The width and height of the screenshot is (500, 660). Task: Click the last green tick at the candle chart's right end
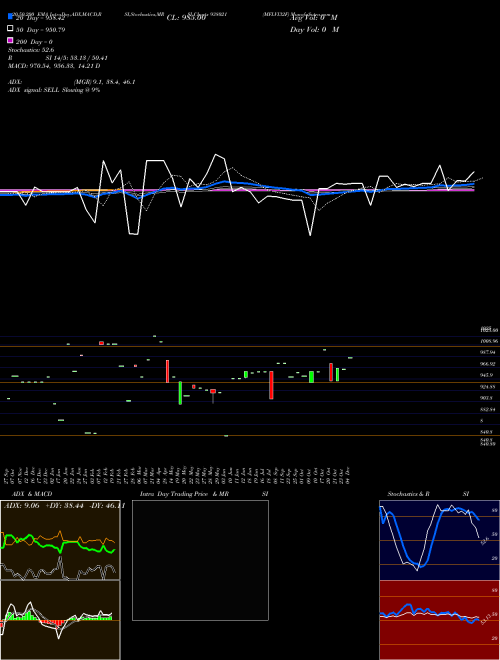350,357
